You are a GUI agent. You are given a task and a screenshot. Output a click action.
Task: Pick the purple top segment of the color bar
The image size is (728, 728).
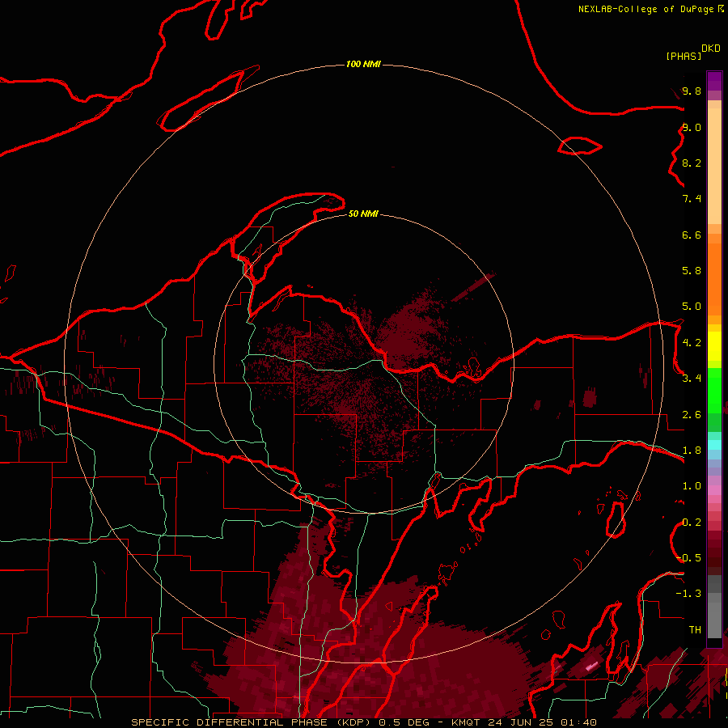coord(714,81)
